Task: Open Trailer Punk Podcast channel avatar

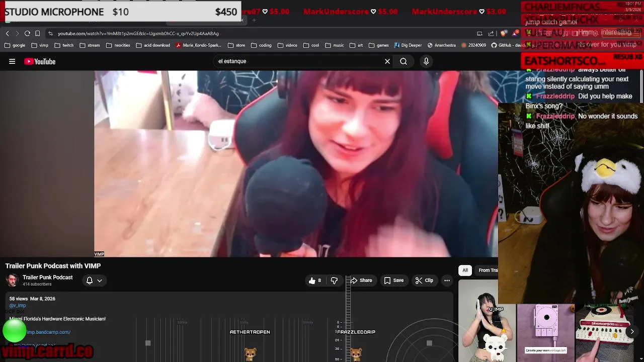Action: [12, 280]
